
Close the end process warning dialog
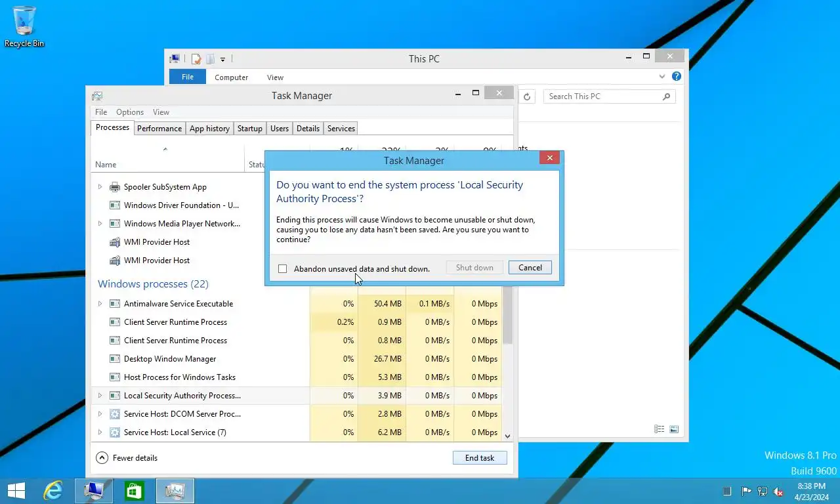549,158
